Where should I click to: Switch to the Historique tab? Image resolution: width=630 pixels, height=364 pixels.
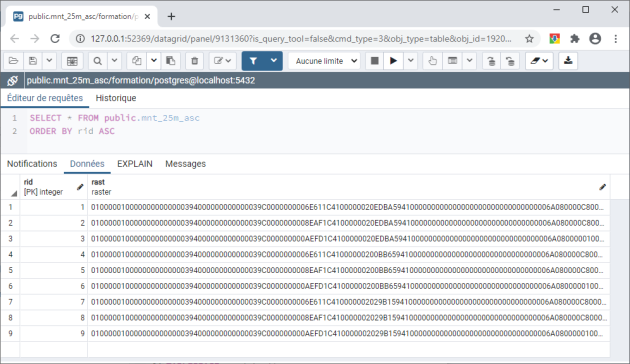(116, 98)
